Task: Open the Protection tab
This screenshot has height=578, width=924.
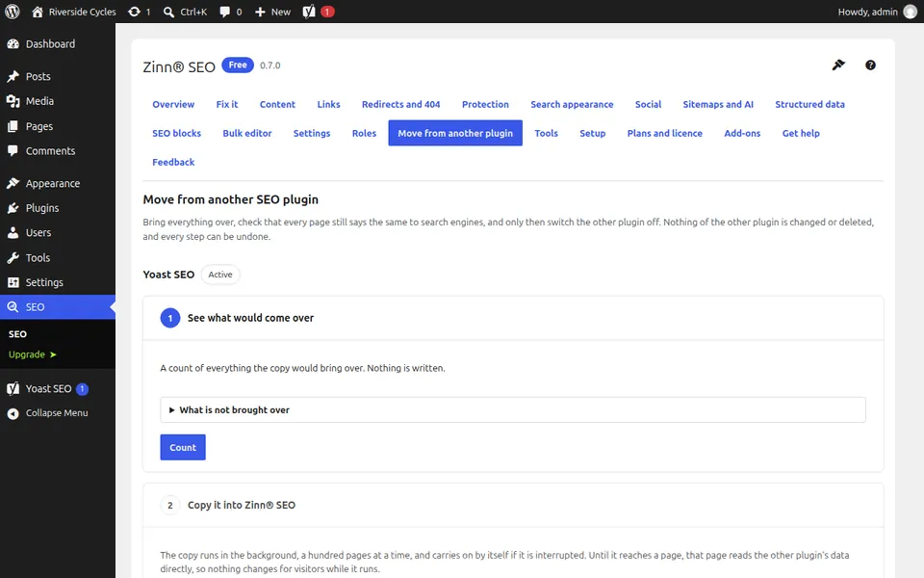Action: point(485,104)
